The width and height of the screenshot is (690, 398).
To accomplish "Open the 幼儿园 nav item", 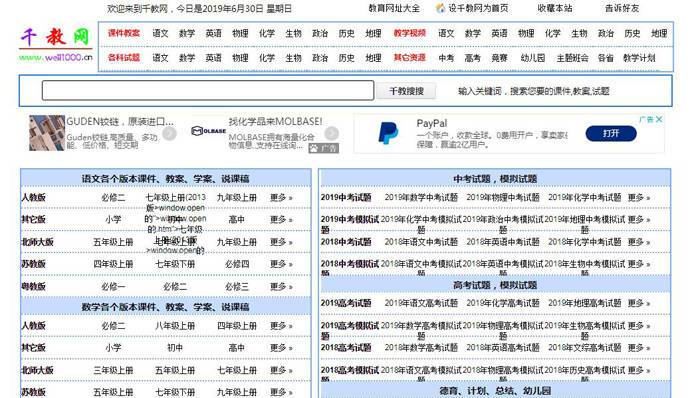I will pos(532,58).
